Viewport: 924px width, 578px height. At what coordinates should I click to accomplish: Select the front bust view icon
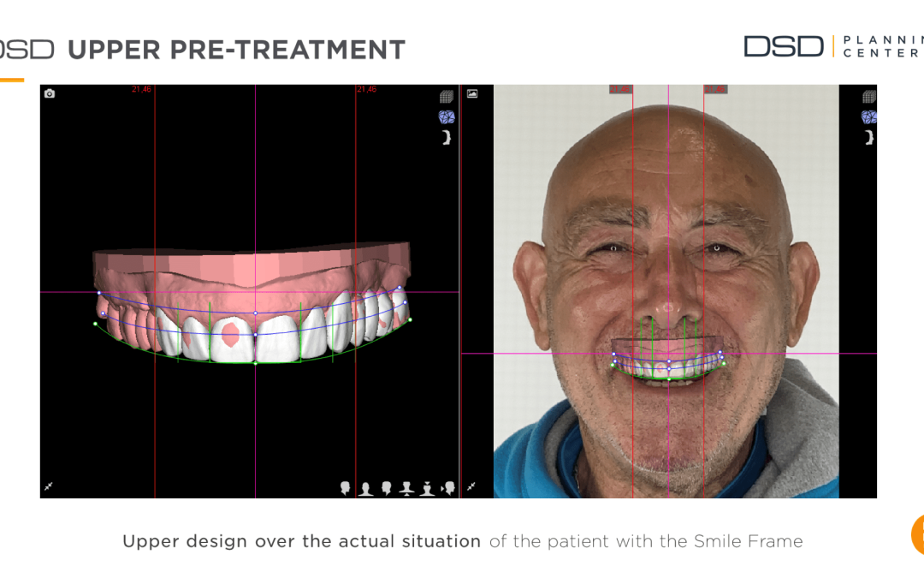[366, 489]
